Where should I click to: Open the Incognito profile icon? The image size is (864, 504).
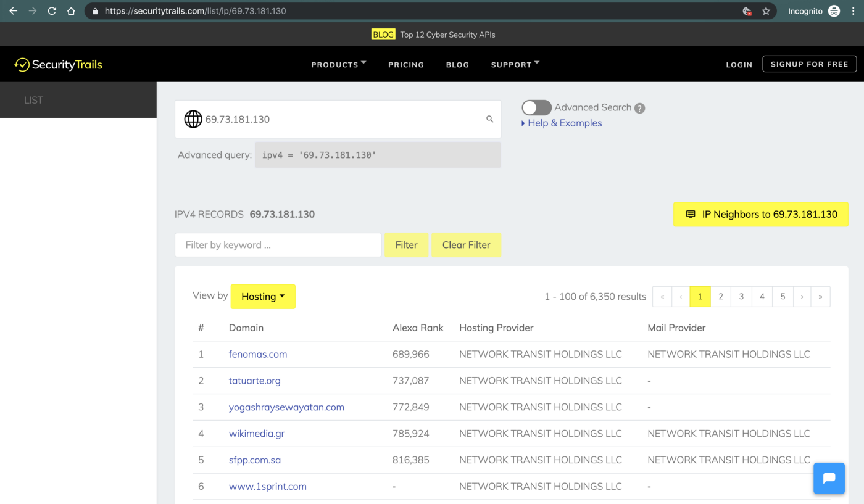click(834, 11)
